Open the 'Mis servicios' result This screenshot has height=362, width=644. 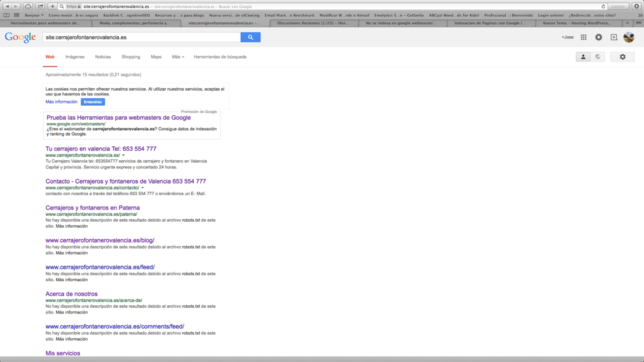[63, 353]
